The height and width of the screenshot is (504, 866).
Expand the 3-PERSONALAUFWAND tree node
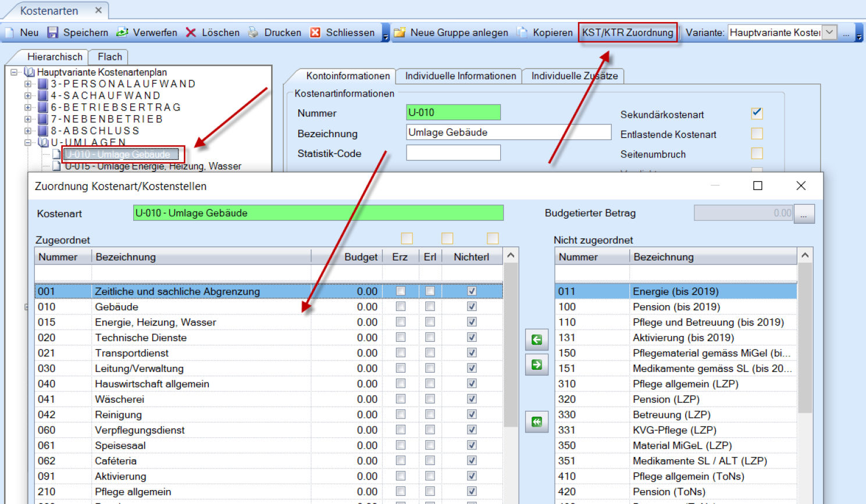28,84
